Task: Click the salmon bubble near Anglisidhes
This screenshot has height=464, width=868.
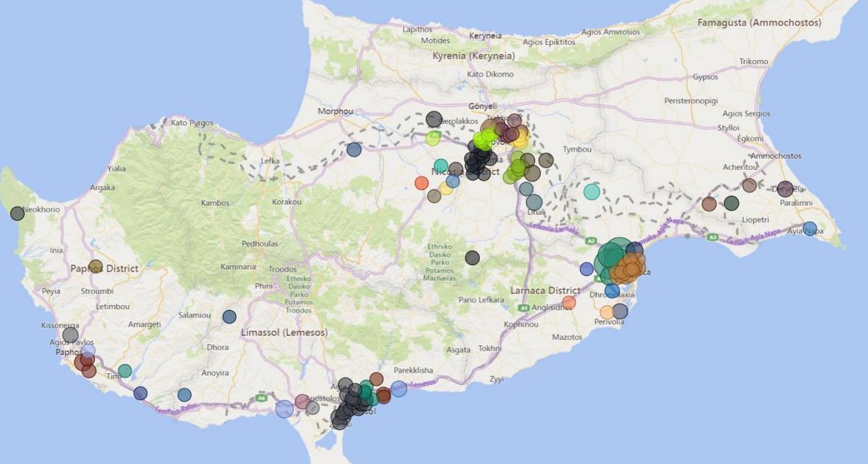Action: [x=569, y=302]
